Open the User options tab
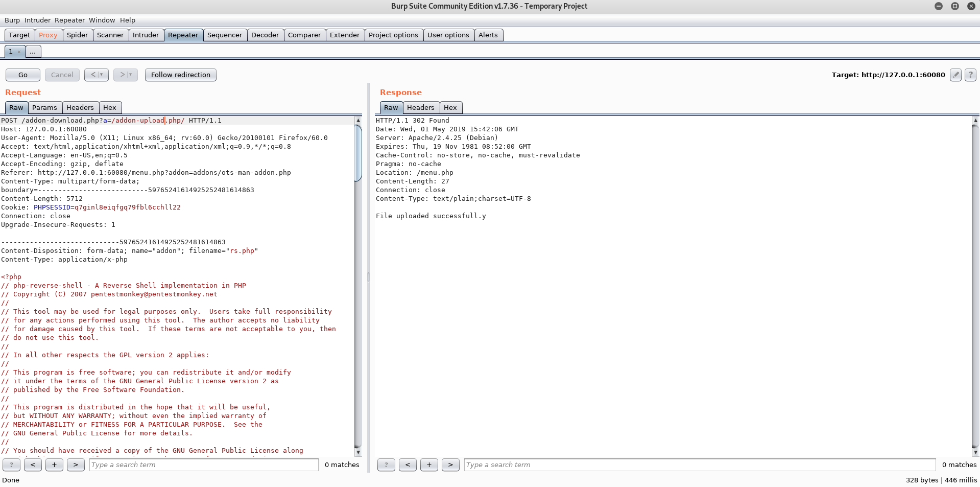Screen dimensions: 980x487 point(448,35)
